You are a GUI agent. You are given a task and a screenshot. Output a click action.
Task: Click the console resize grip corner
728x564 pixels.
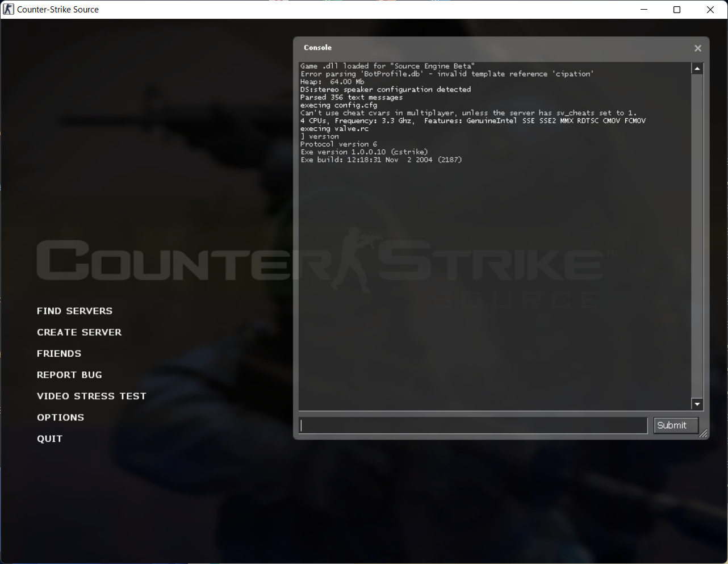(704, 434)
